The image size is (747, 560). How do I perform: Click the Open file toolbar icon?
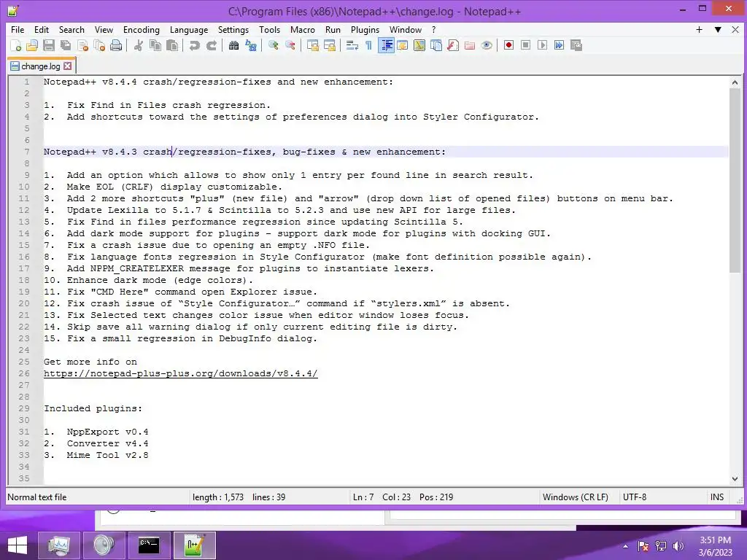point(32,45)
